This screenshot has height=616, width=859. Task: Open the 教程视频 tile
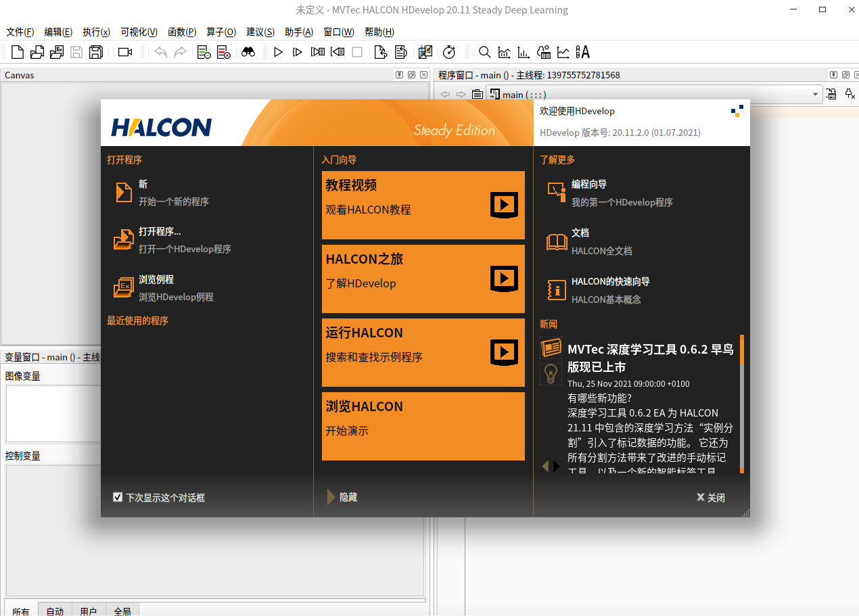(423, 205)
